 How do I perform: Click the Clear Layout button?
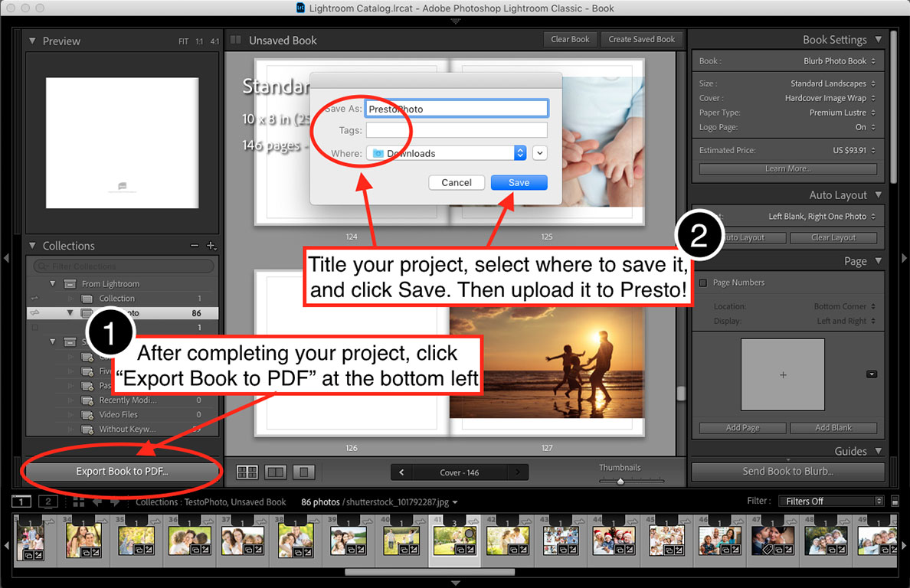[833, 238]
